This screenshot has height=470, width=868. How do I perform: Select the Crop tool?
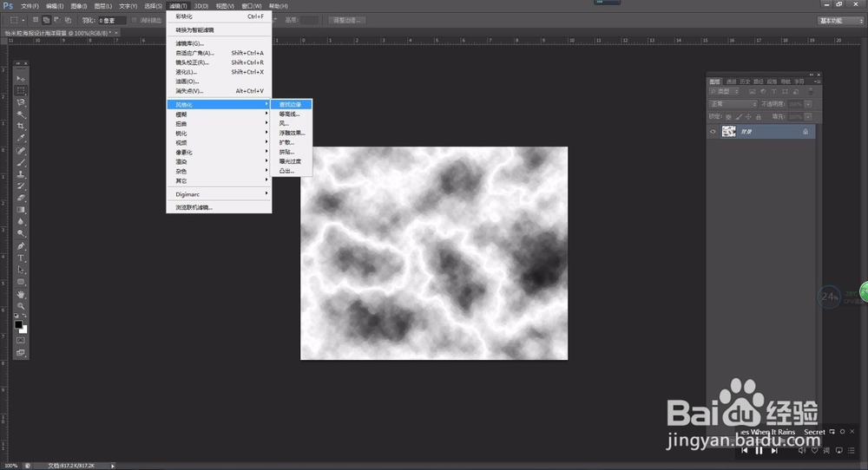coord(21,126)
